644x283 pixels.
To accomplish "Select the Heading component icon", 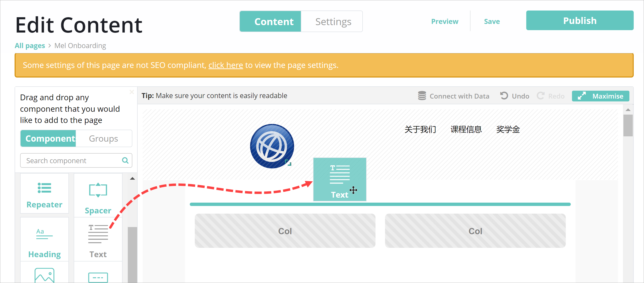I will coord(44,234).
